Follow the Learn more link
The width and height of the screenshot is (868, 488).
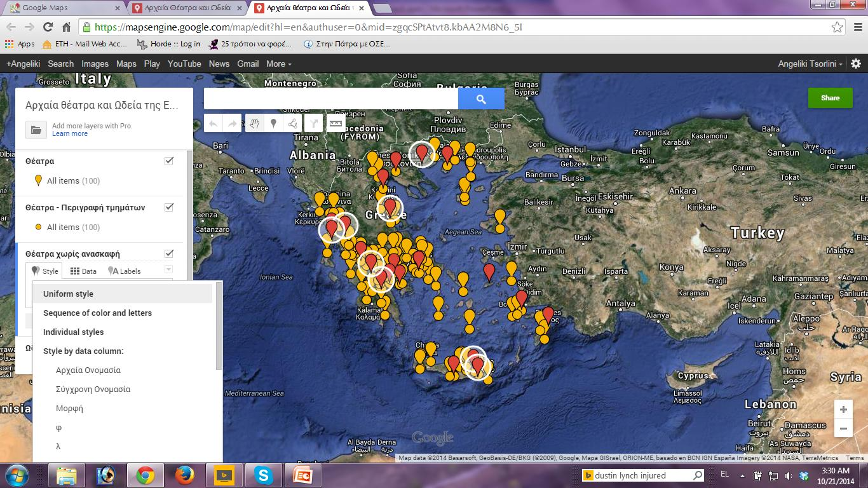(70, 133)
